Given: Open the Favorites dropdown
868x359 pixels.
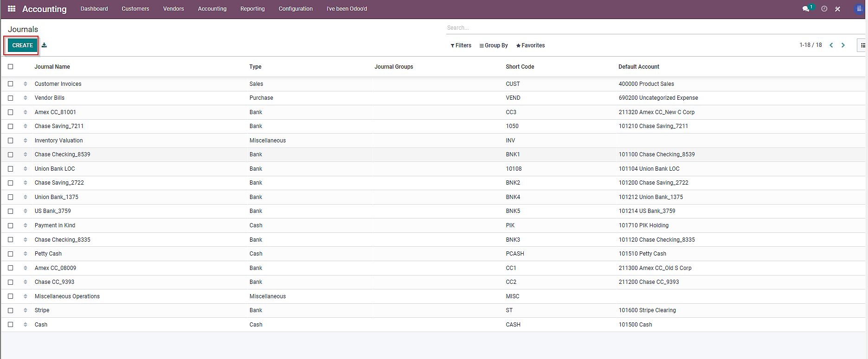Looking at the screenshot, I should (x=530, y=45).
